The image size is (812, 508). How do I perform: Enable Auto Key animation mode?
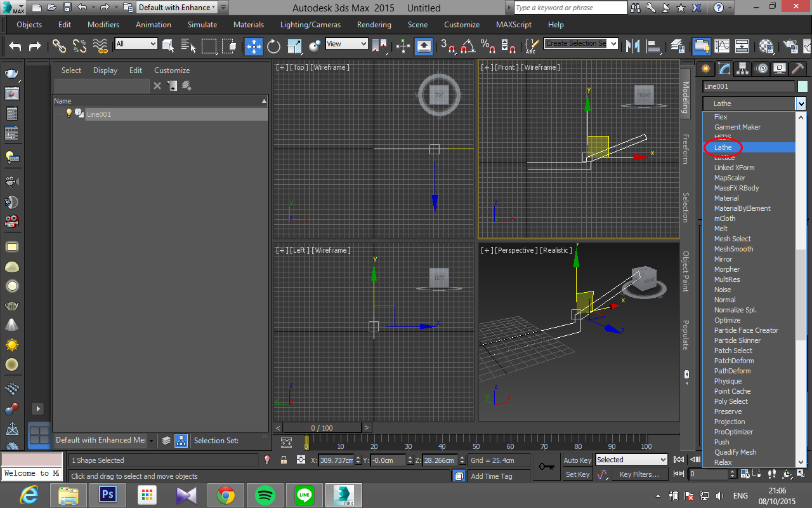577,460
